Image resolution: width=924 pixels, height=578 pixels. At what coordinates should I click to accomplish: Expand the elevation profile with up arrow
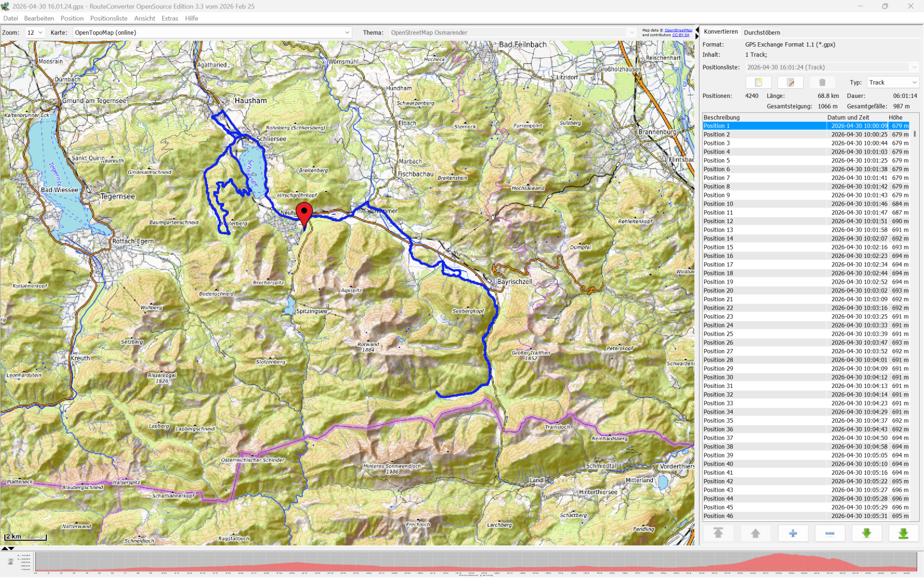(x=5, y=549)
